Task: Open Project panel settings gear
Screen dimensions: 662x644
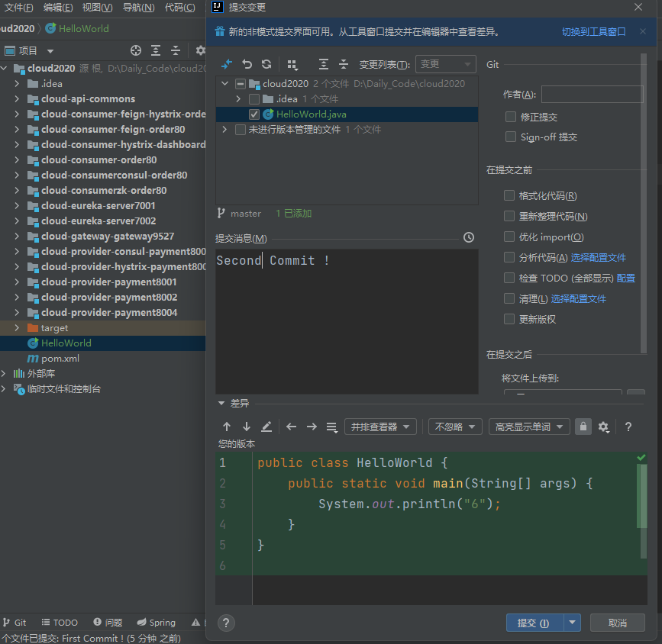Action: (x=200, y=50)
